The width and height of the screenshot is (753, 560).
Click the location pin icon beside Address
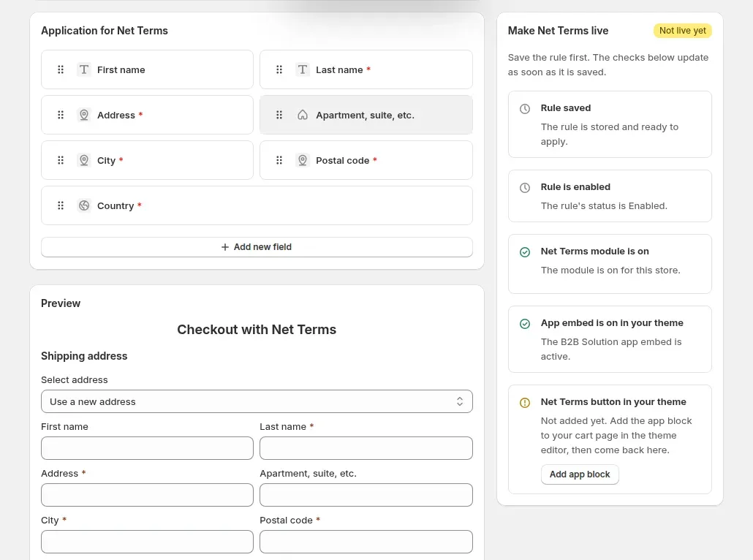click(84, 115)
